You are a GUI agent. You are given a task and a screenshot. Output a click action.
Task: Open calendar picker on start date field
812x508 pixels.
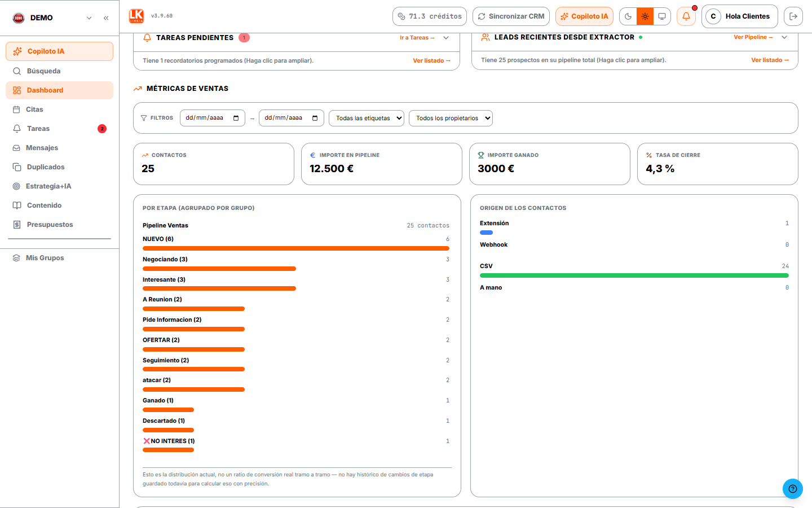pyautogui.click(x=236, y=118)
